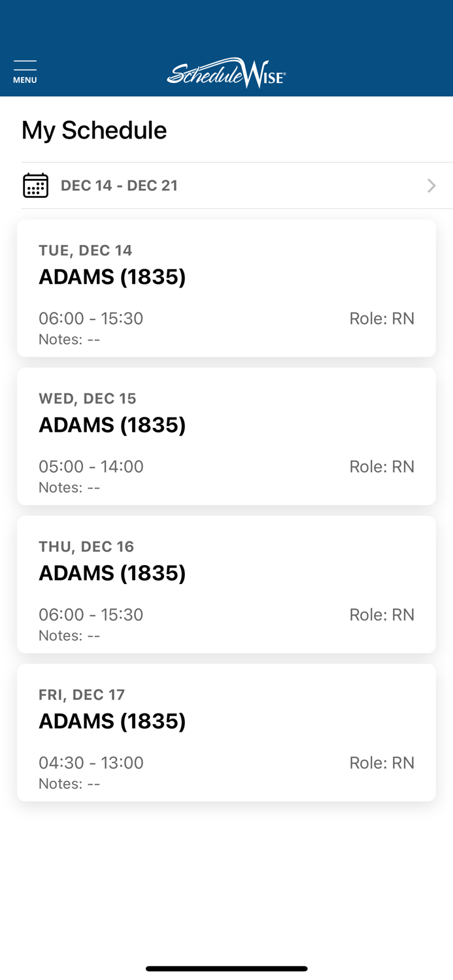453x980 pixels.
Task: Click the MENU label below the hamburger icon
Action: tap(25, 80)
